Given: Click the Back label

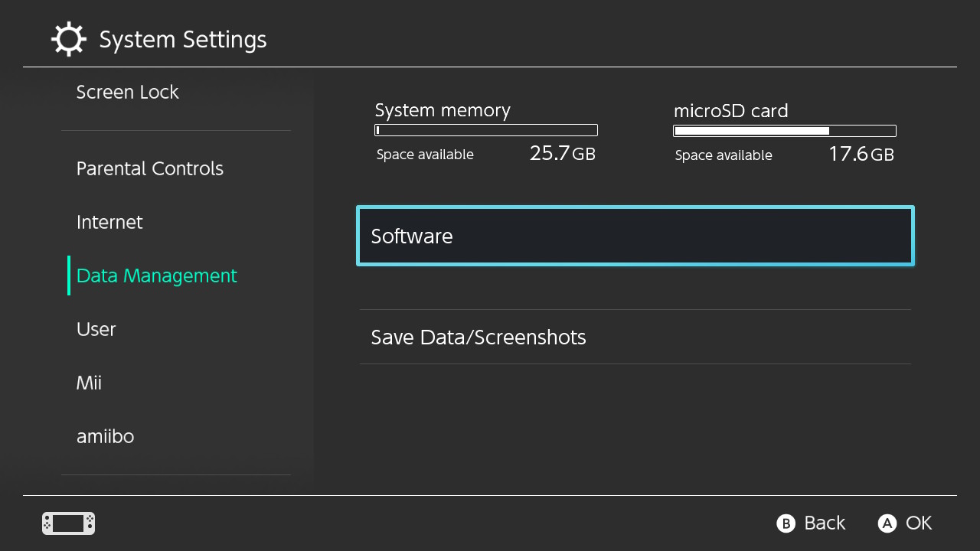Looking at the screenshot, I should pyautogui.click(x=824, y=523).
